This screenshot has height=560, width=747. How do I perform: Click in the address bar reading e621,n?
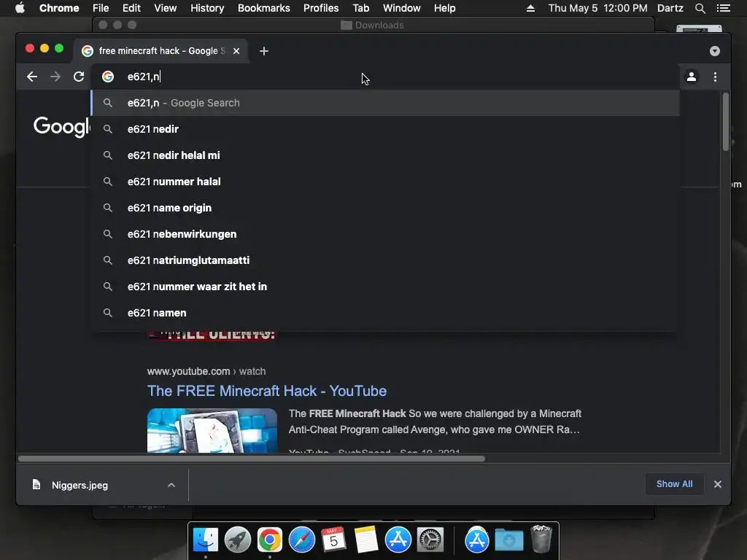[386, 77]
